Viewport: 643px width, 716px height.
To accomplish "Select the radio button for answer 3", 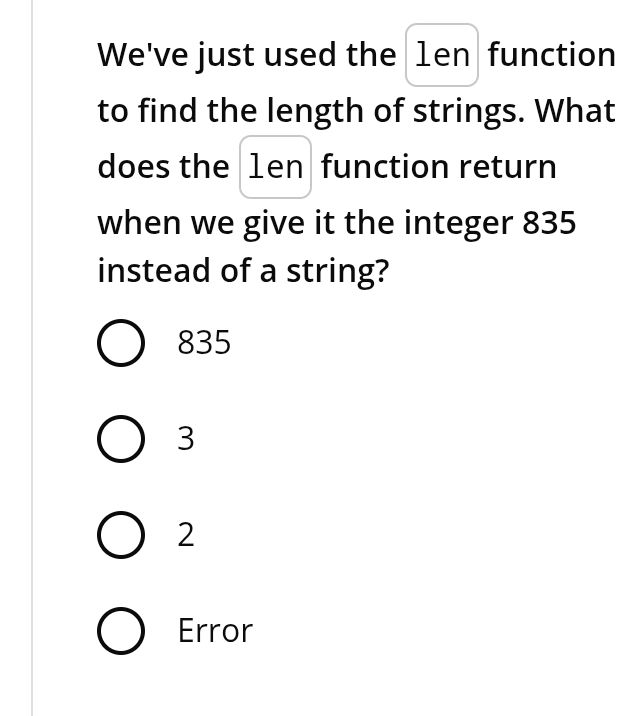I will 119,439.
